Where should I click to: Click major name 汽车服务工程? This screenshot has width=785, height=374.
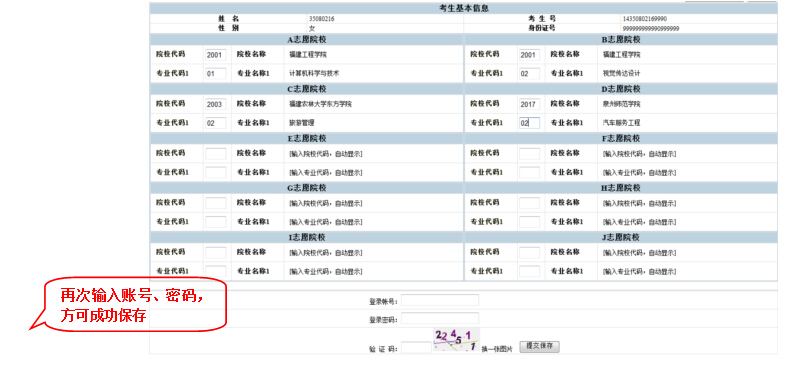pos(621,123)
